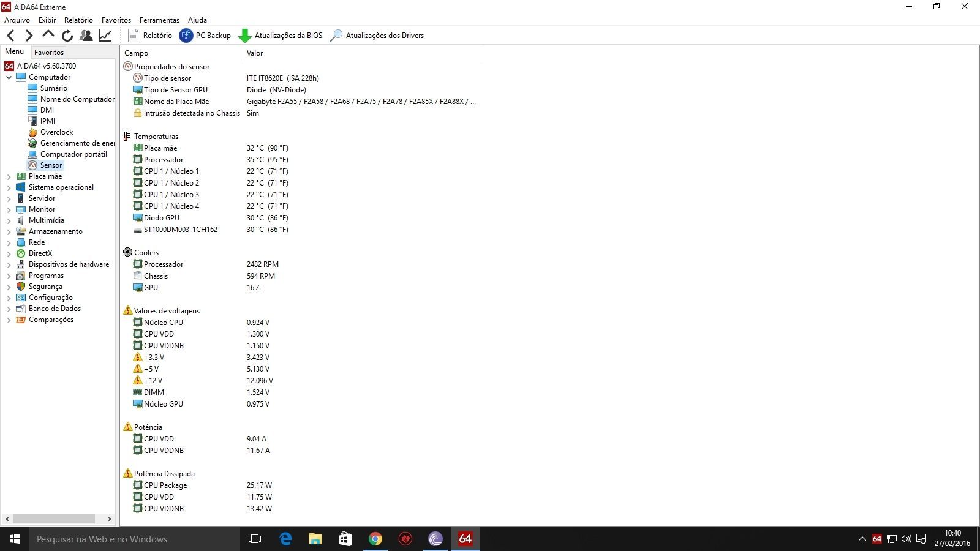
Task: Check Atualizações da BIOS
Action: click(280, 36)
